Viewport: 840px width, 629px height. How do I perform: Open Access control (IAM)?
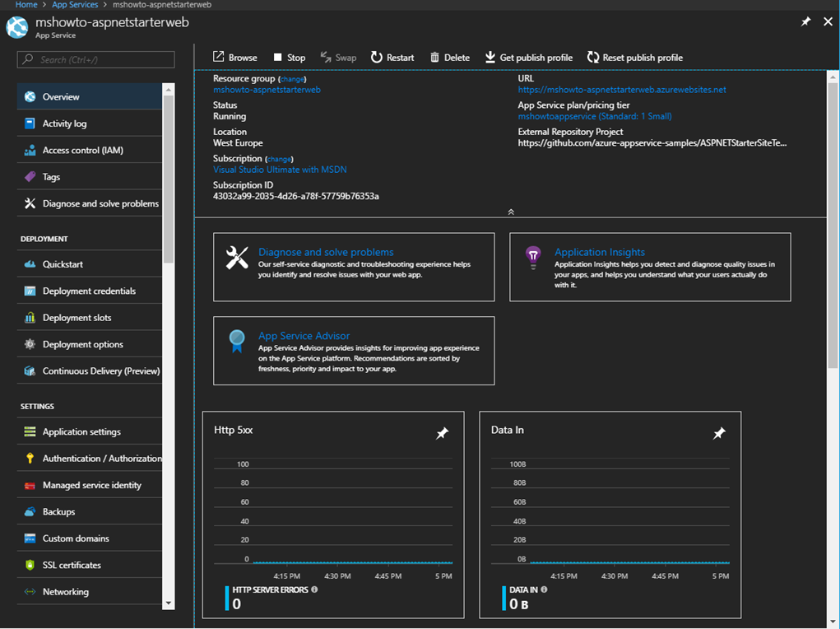[x=90, y=150]
